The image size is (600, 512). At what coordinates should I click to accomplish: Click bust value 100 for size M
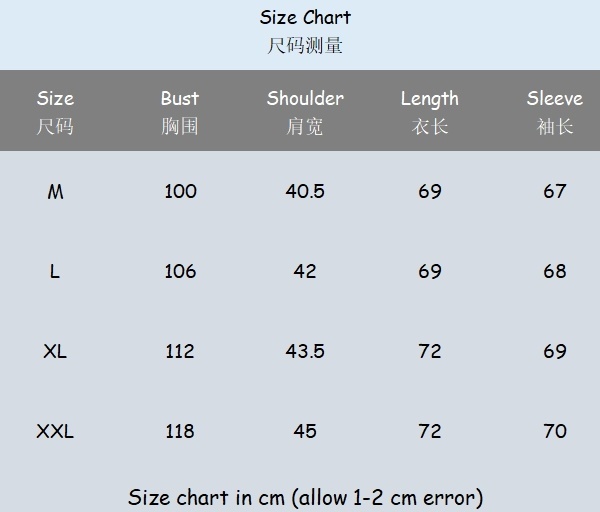coord(180,192)
